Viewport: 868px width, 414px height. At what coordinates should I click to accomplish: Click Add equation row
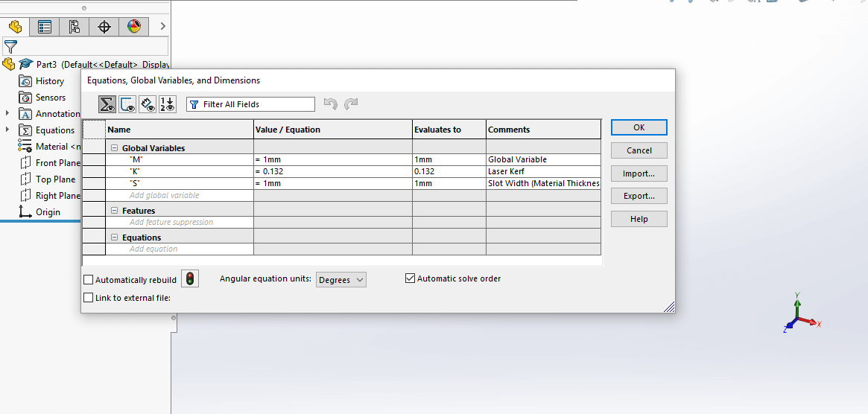click(x=180, y=249)
